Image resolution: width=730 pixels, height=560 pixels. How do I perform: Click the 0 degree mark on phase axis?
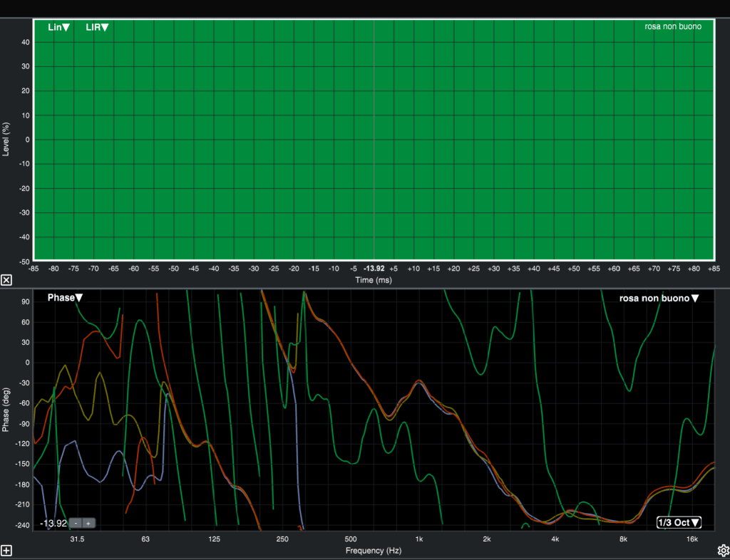pyautogui.click(x=28, y=363)
